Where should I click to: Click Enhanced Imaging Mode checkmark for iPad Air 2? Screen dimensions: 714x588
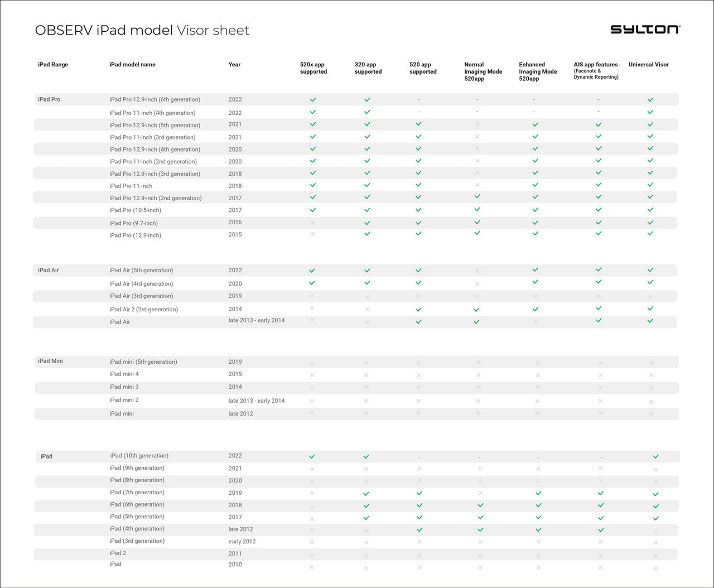535,309
